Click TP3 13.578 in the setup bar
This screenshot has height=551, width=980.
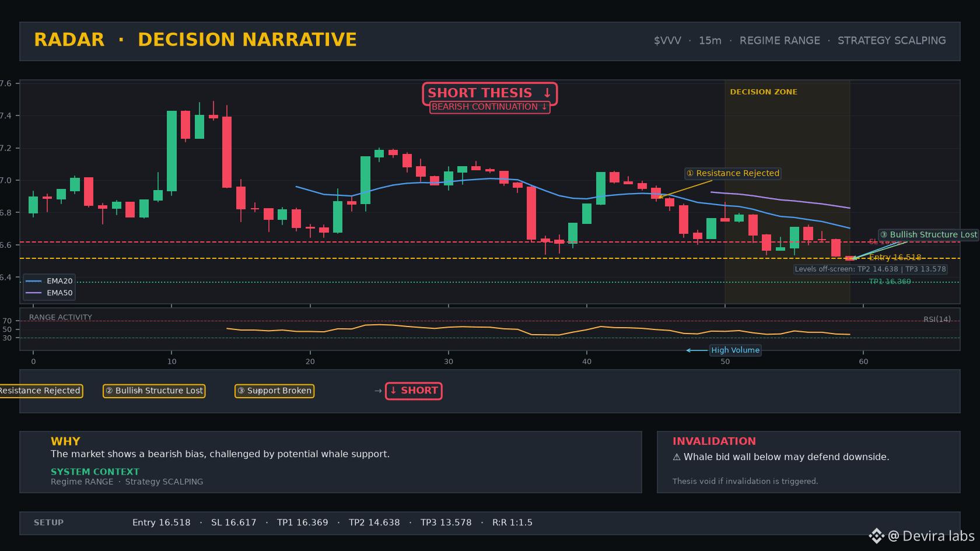[446, 522]
